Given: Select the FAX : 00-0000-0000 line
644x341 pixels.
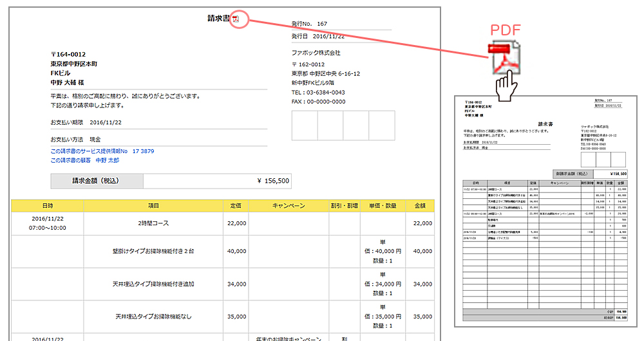Looking at the screenshot, I should (318, 102).
